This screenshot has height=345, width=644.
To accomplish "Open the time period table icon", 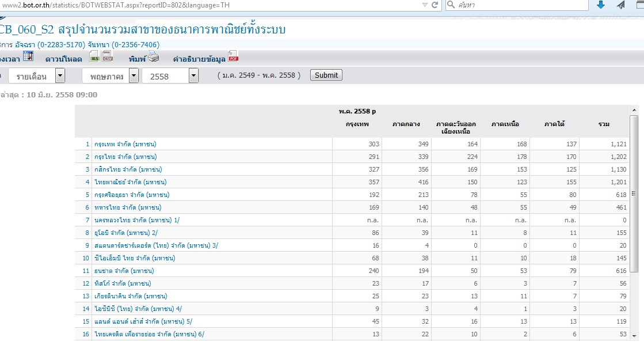I will (28, 56).
